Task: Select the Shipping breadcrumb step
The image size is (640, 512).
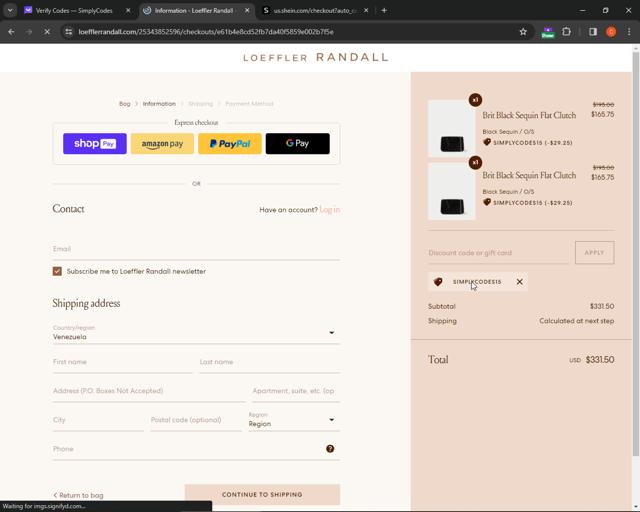Action: [x=200, y=104]
